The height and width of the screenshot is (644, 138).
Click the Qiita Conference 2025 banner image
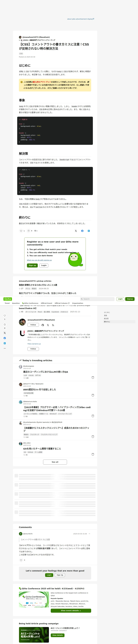34,599
